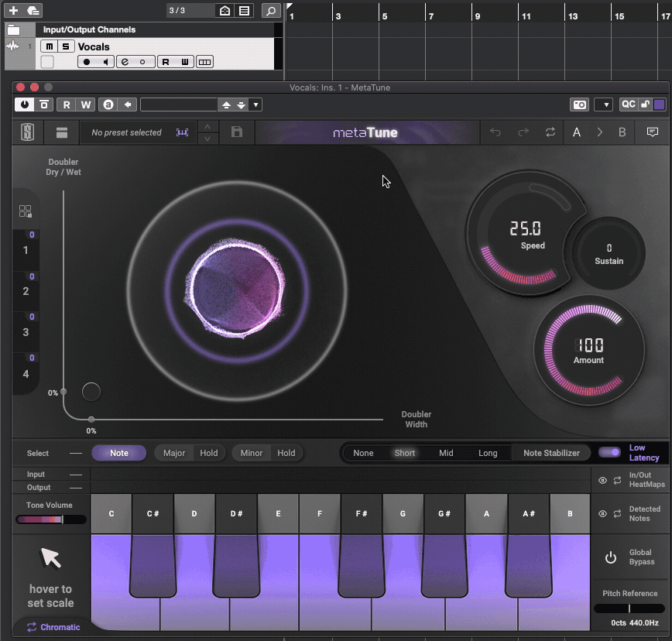The width and height of the screenshot is (672, 641).
Task: Select group slot 2
Action: pyautogui.click(x=26, y=291)
